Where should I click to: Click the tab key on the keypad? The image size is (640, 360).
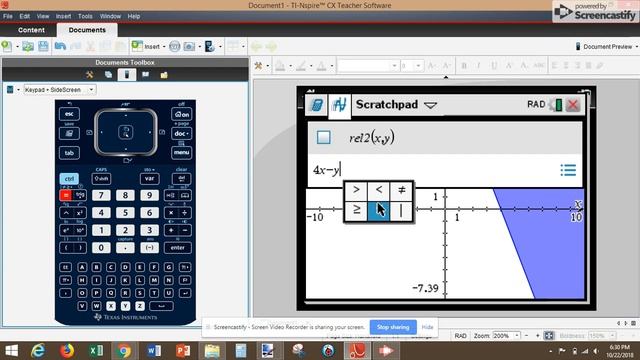[x=69, y=153]
